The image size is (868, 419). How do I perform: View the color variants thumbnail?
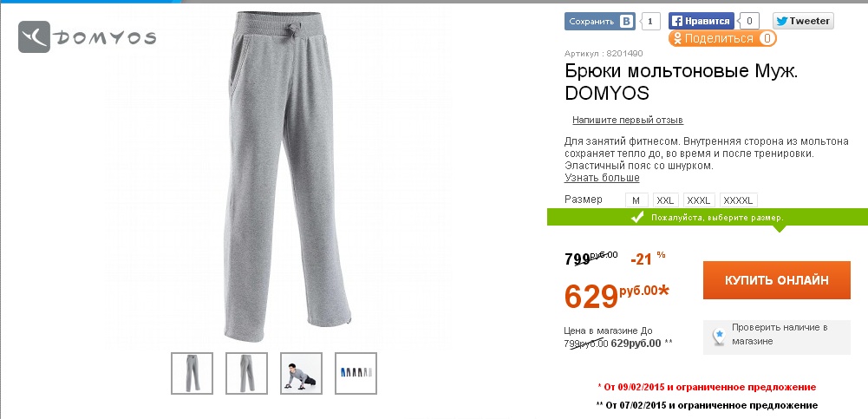click(x=356, y=374)
